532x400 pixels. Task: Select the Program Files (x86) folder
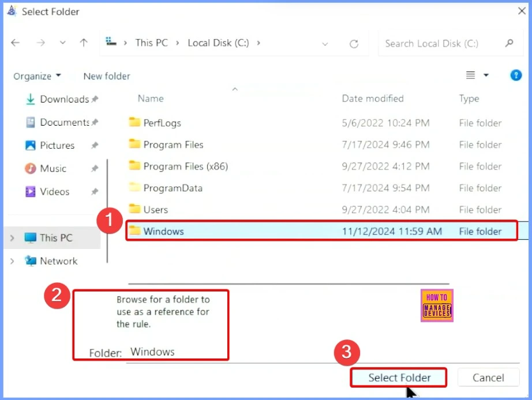tap(186, 166)
